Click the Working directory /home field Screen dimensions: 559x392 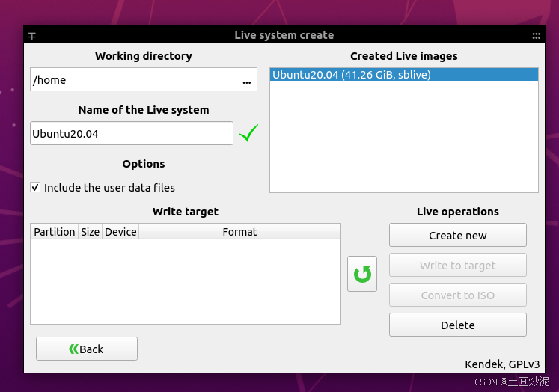pos(144,79)
